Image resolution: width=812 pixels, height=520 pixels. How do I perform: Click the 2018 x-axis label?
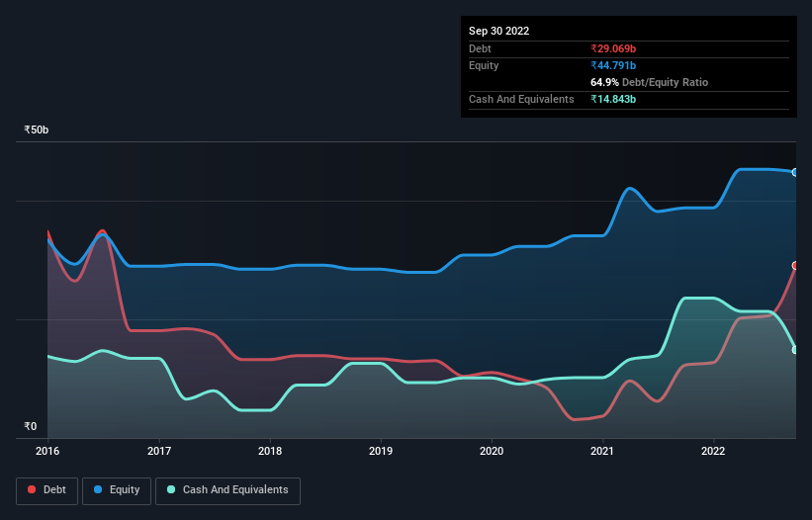click(270, 451)
